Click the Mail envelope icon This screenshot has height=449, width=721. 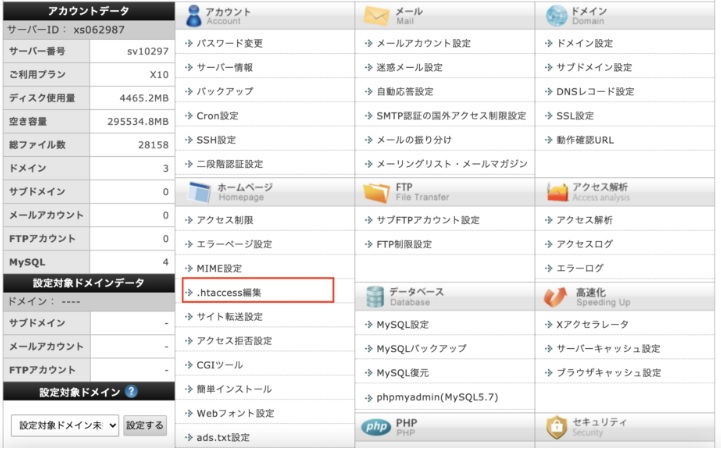coord(376,17)
